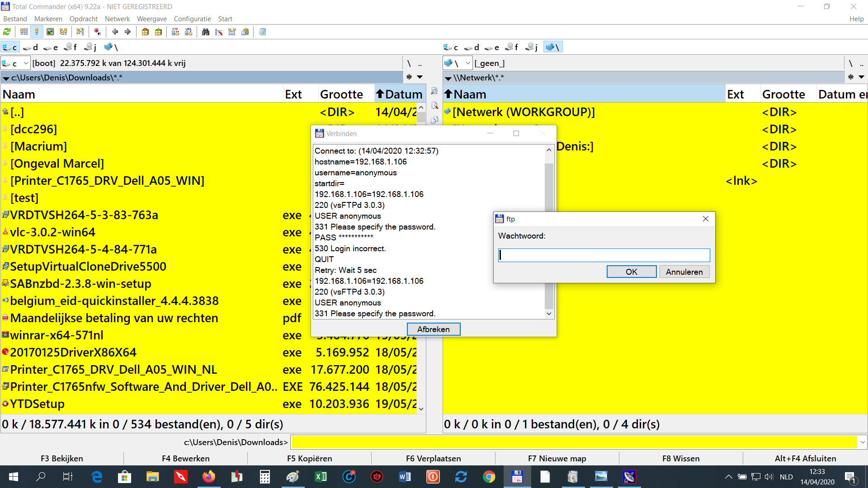
Task: Open FTP connect toolbar icon
Action: point(175,32)
